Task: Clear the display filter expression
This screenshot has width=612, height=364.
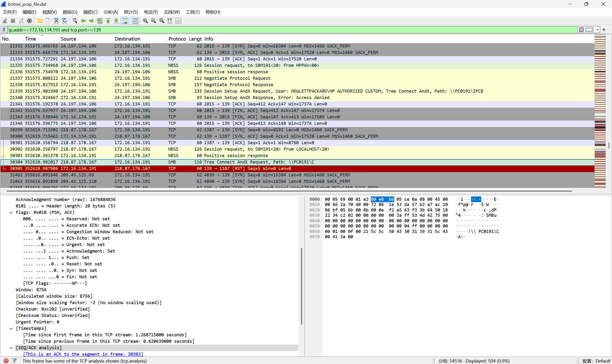Action: pos(581,30)
